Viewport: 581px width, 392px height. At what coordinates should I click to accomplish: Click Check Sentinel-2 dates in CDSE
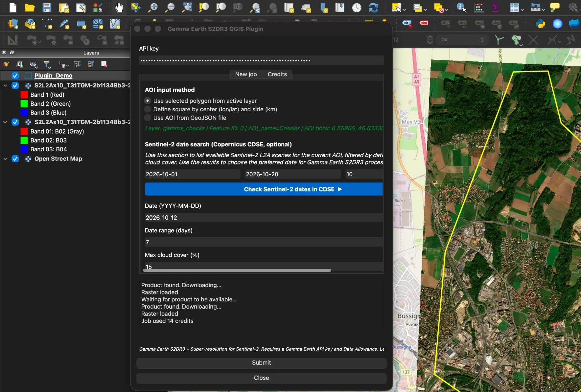coord(264,189)
